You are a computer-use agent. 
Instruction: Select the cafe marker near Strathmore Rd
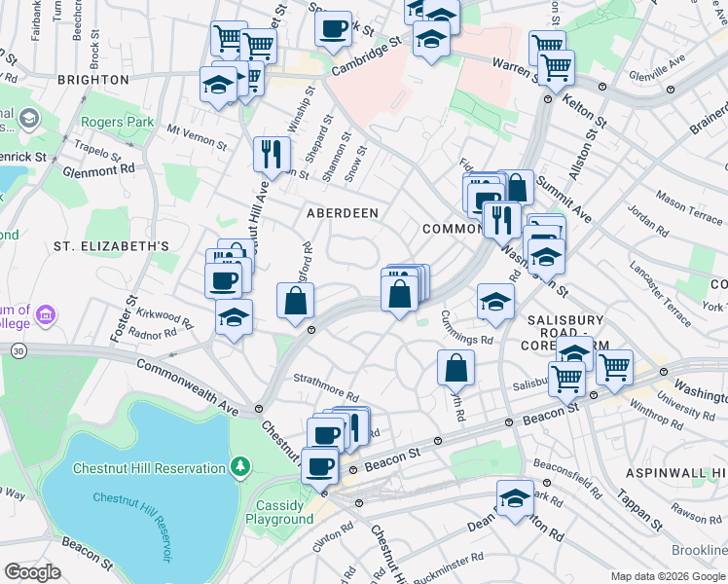click(326, 436)
